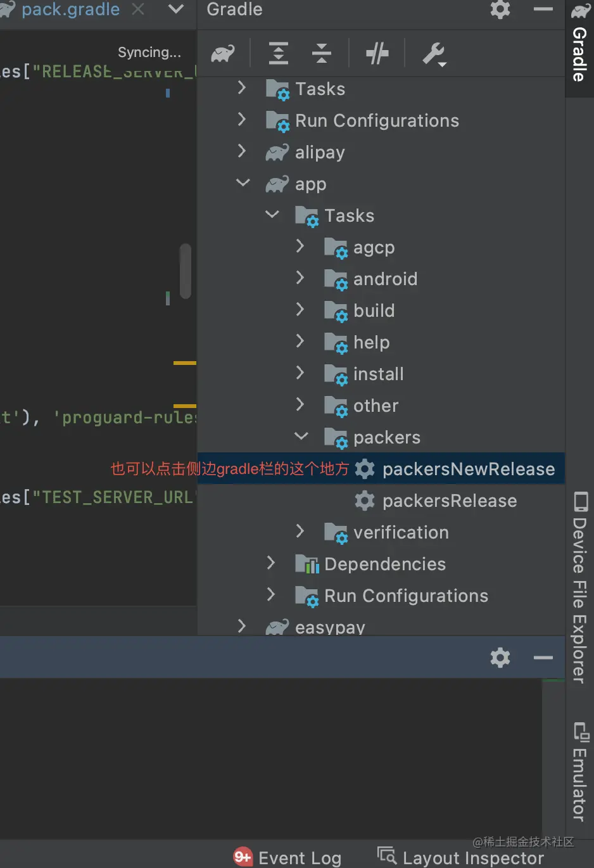This screenshot has height=868, width=594.
Task: Expand the top-level Tasks node
Action: [x=241, y=87]
